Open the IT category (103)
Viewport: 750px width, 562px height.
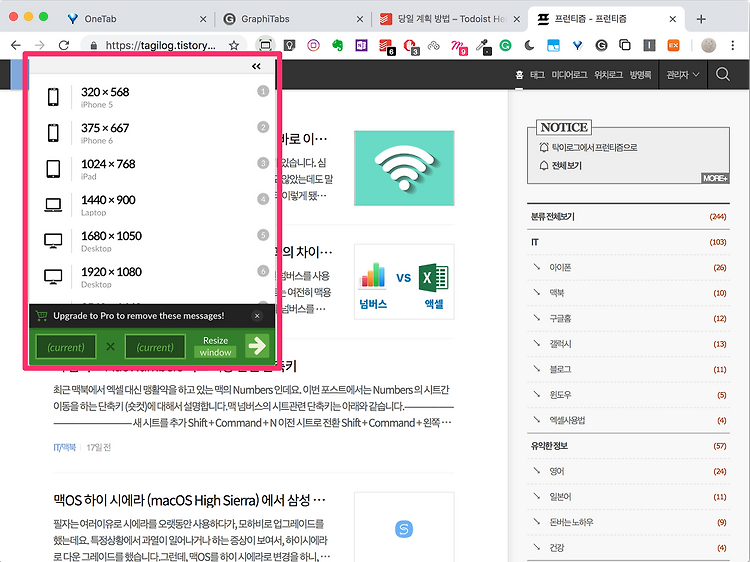[x=535, y=242]
